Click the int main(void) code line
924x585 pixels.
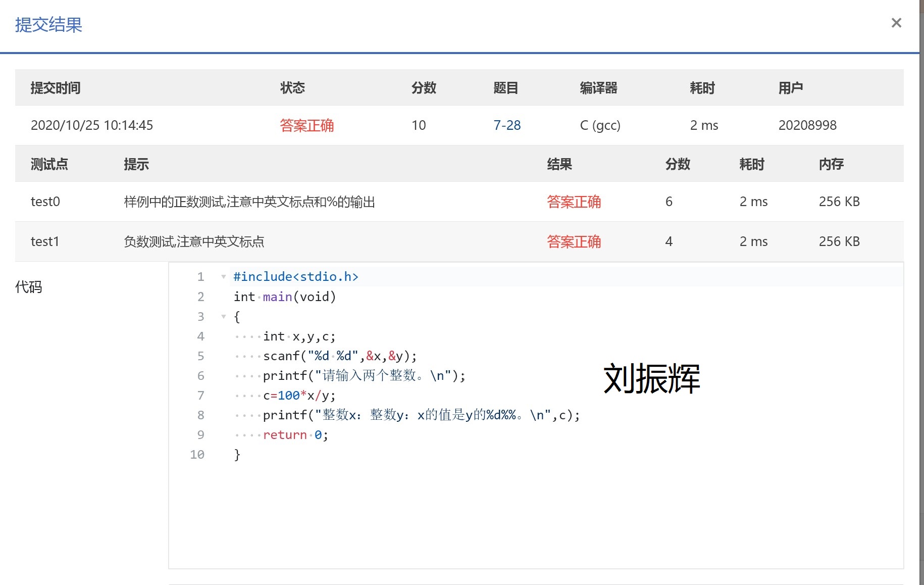pyautogui.click(x=285, y=297)
